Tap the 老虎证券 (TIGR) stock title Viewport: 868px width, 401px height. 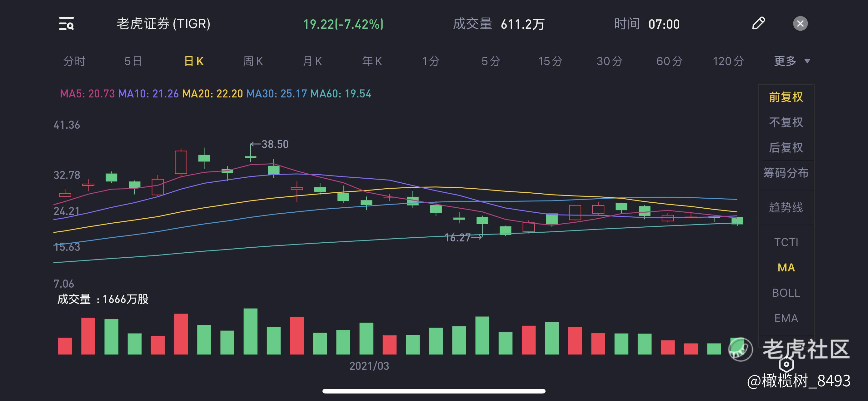pos(163,24)
